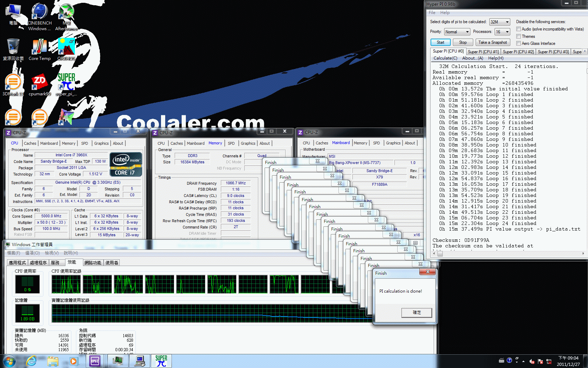The height and width of the screenshot is (368, 588).
Task: Open CPU tab in right CPU-Z window
Action: point(306,143)
